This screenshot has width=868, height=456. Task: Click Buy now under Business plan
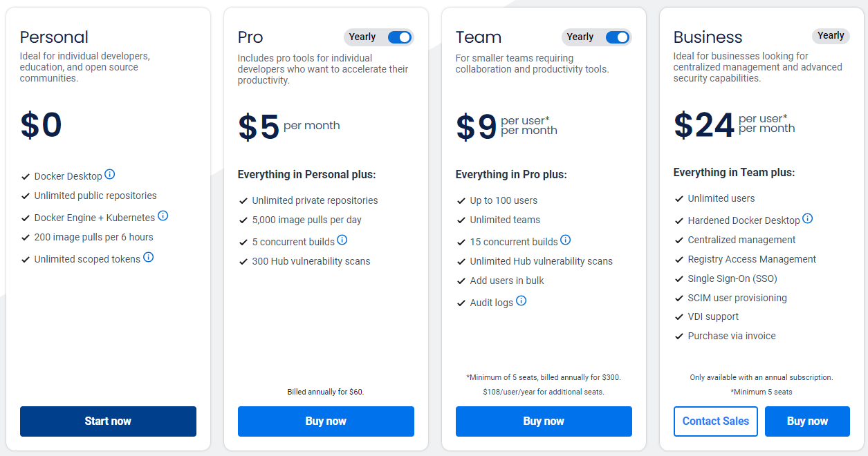pyautogui.click(x=807, y=421)
